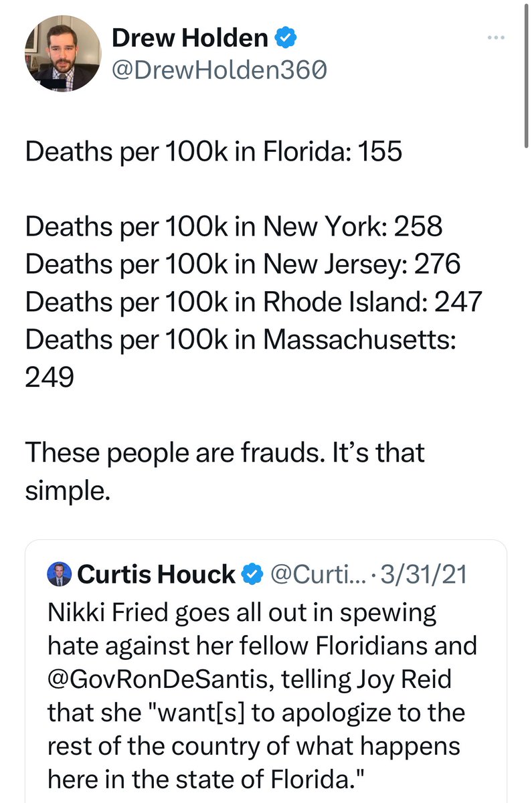
Task: Select the New York deaths line
Action: (x=234, y=227)
